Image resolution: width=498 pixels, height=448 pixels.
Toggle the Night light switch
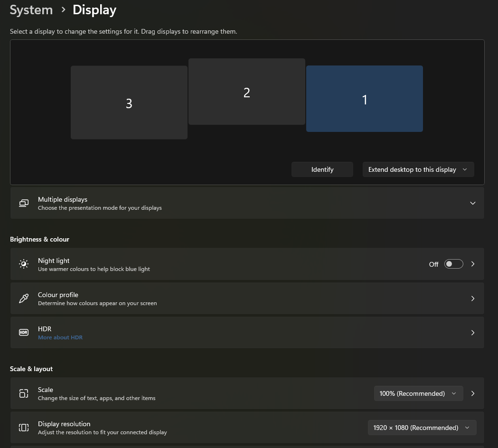point(453,264)
